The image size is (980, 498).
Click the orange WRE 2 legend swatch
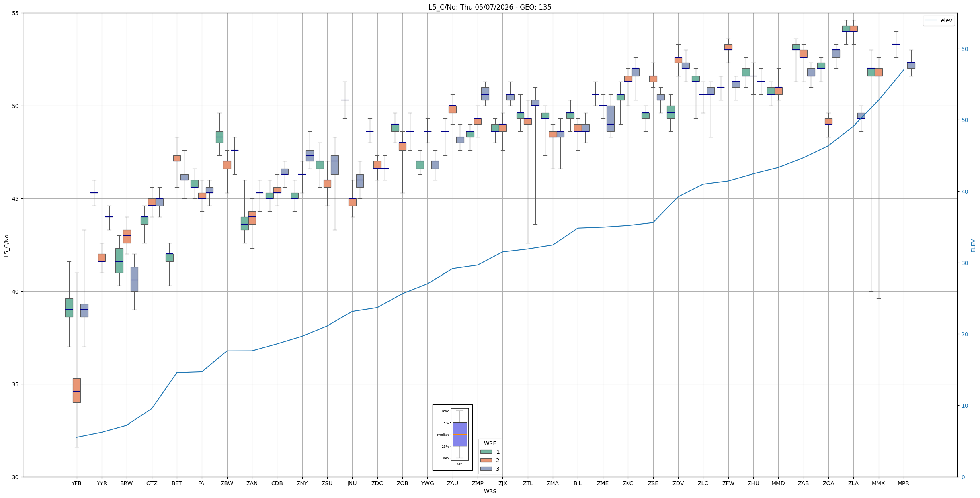pyautogui.click(x=486, y=460)
